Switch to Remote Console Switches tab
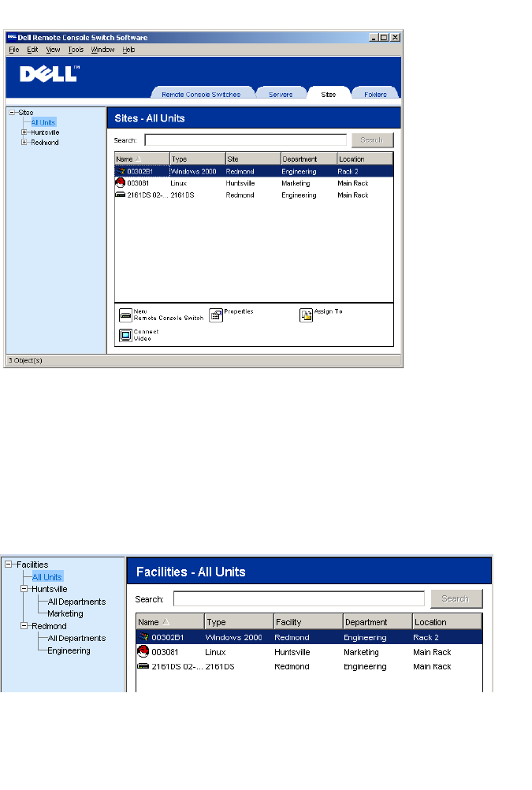 point(201,94)
